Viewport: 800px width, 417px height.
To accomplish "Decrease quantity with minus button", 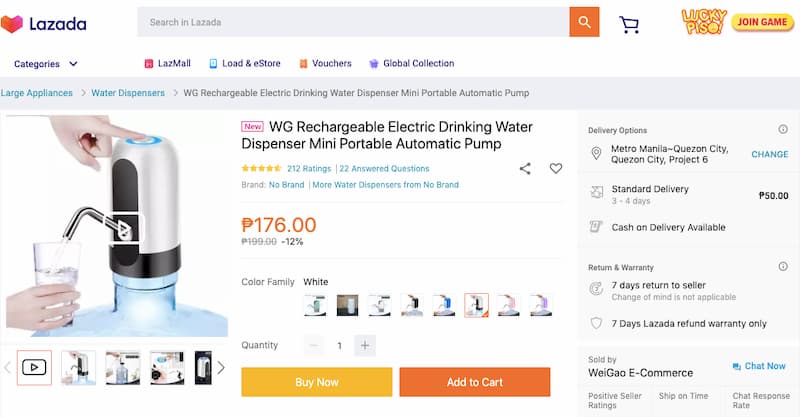I will (x=313, y=345).
